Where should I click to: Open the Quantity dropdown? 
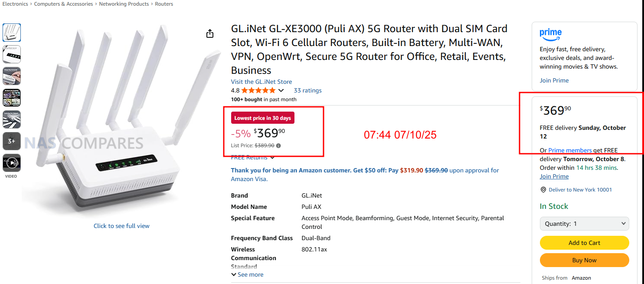[x=584, y=224]
